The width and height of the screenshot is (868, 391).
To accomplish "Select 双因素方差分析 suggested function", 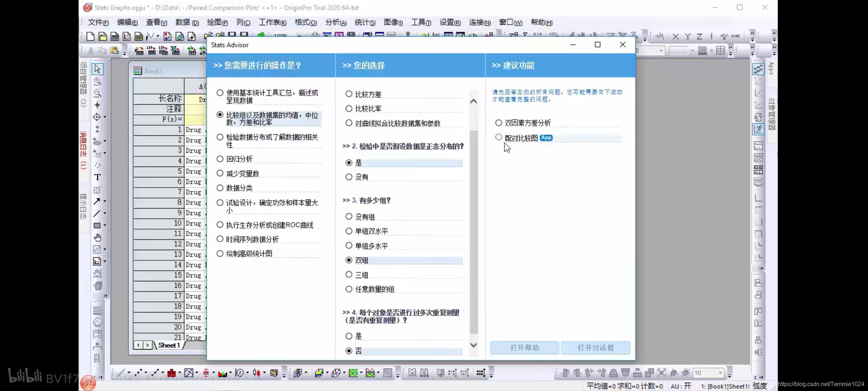I will (x=499, y=123).
